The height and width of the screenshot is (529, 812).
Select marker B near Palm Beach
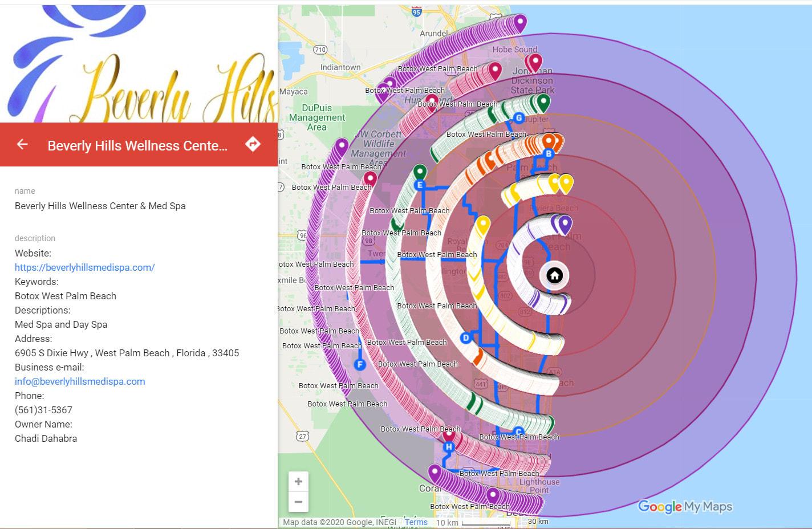548,153
